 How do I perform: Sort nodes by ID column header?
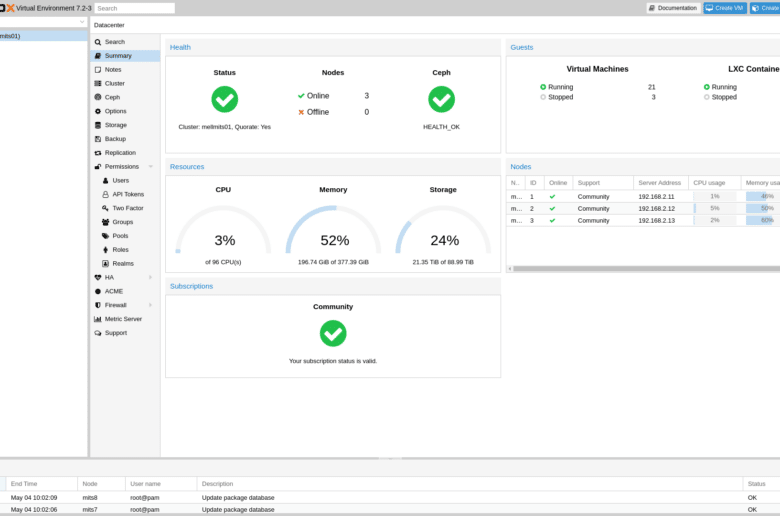pyautogui.click(x=535, y=183)
